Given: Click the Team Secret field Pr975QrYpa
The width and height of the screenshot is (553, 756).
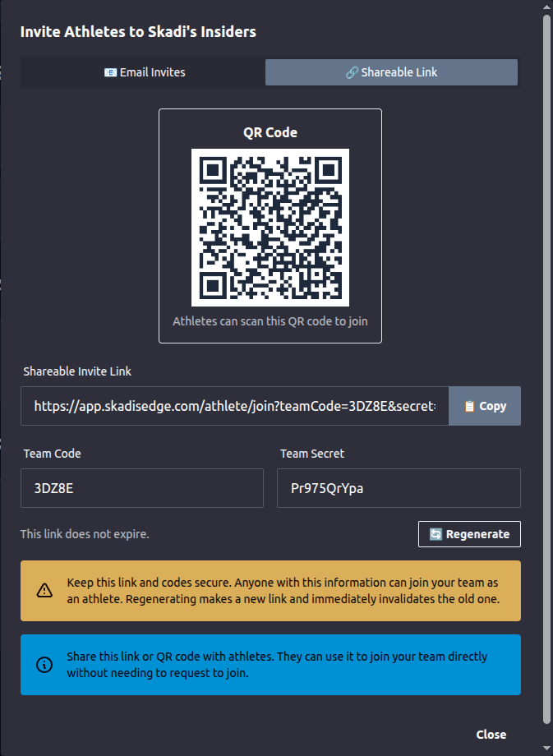Looking at the screenshot, I should 399,488.
